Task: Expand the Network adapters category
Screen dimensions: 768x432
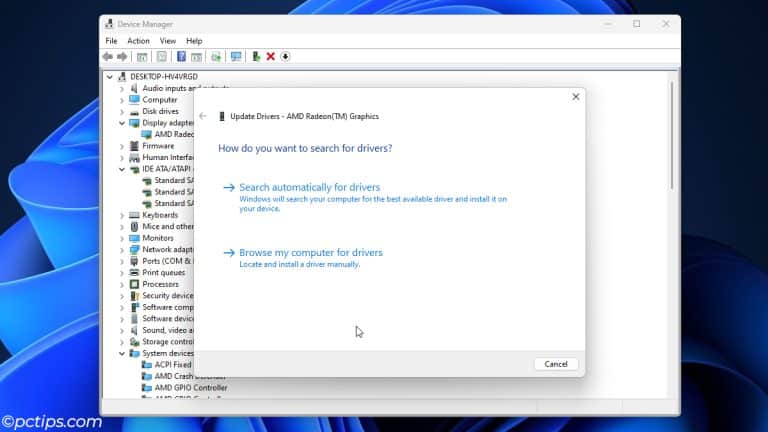Action: coord(122,250)
